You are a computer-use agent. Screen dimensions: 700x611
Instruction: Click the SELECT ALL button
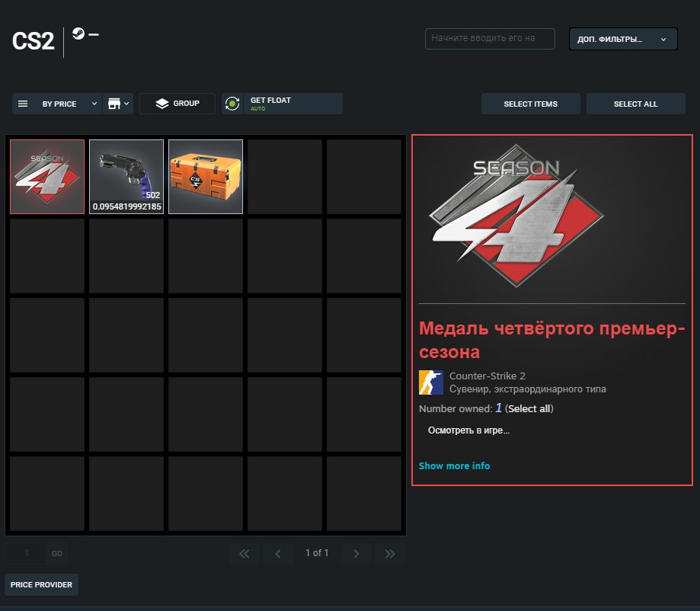click(x=635, y=104)
